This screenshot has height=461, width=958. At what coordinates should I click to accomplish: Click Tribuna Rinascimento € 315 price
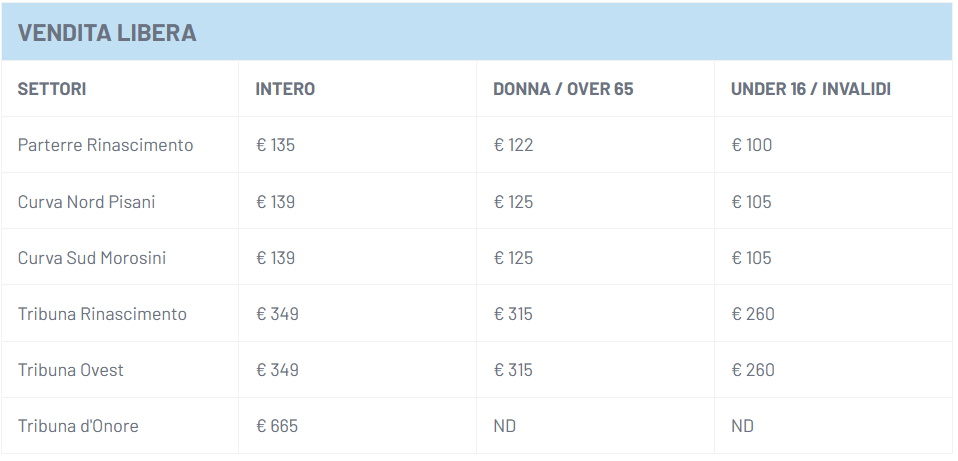tap(513, 314)
